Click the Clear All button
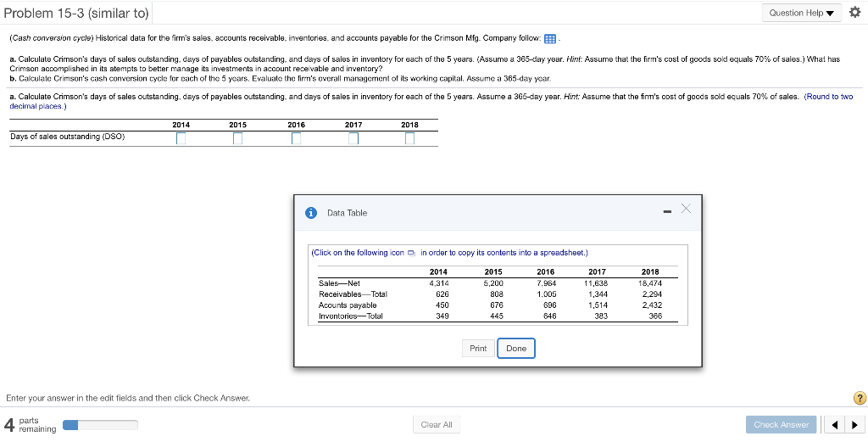 (437, 425)
